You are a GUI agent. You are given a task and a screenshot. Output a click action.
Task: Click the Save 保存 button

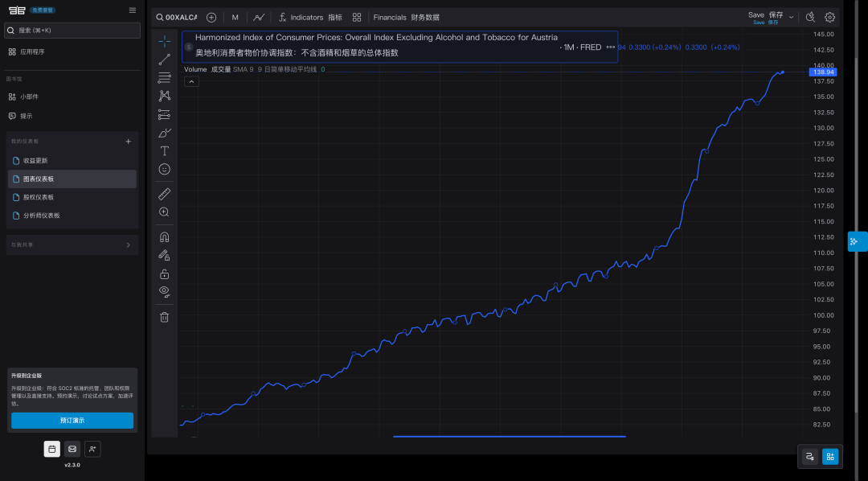[x=766, y=17]
